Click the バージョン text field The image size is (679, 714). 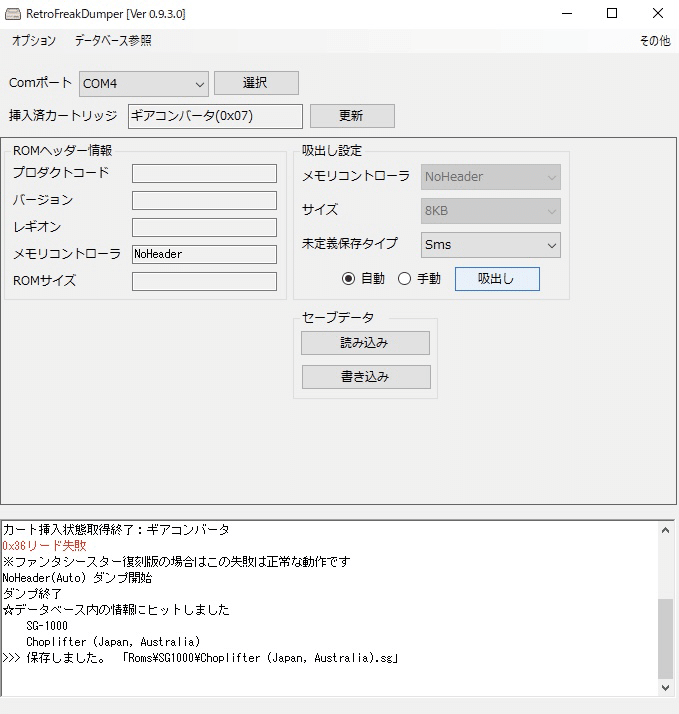[204, 200]
